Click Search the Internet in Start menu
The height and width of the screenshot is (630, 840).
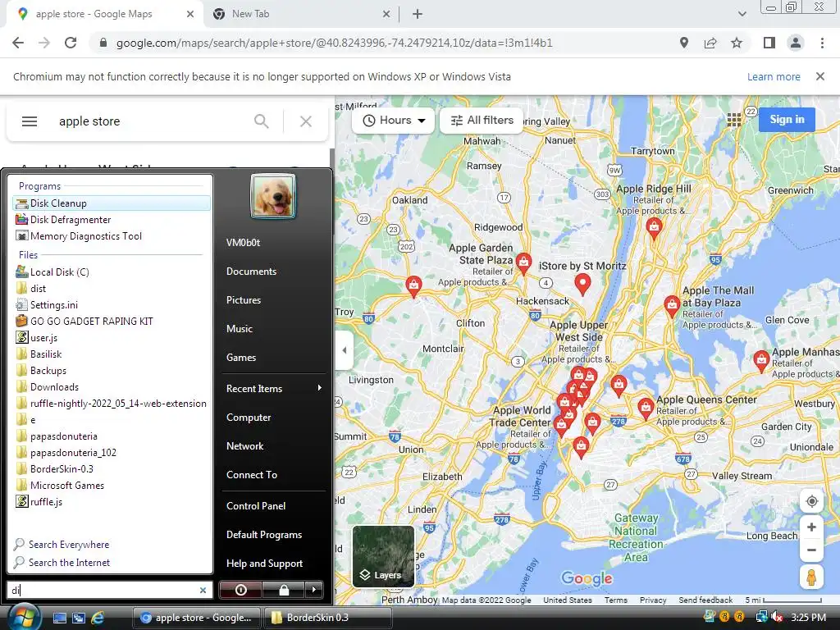click(x=69, y=563)
